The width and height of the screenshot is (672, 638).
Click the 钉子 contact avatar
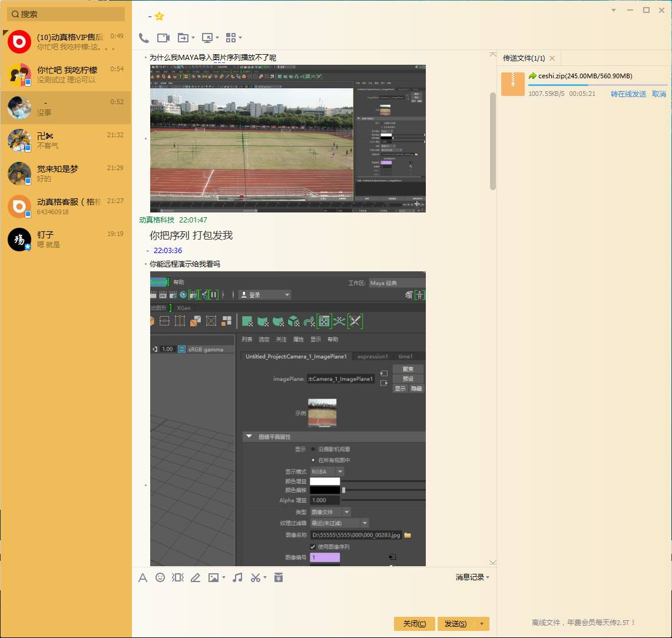coord(19,240)
